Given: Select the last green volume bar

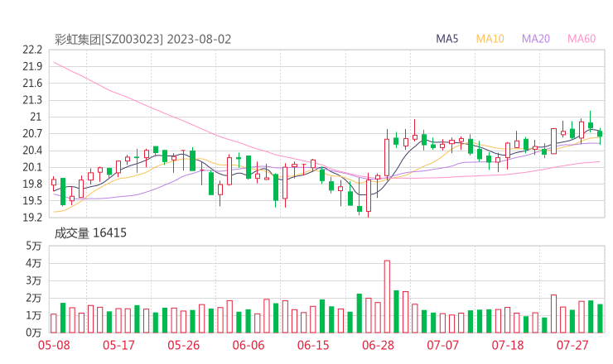Looking at the screenshot, I should [600, 318].
